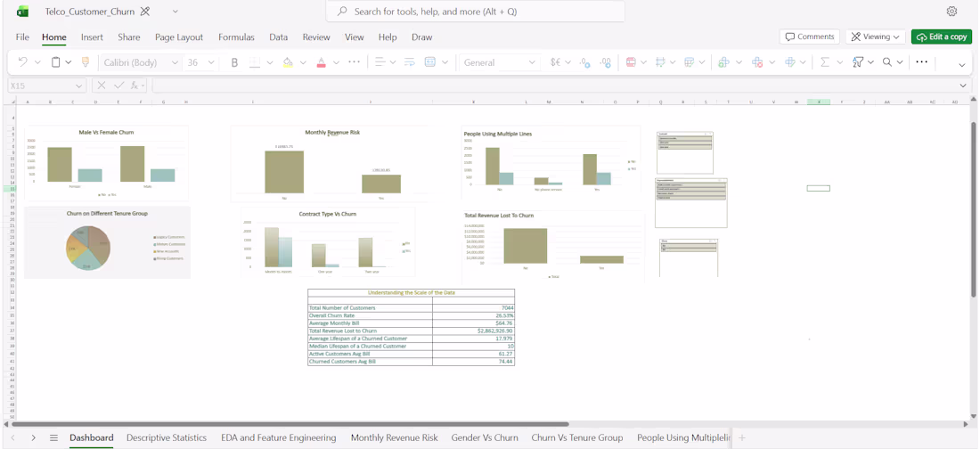This screenshot has width=980, height=449.
Task: Apply the yellow fill color bucket
Action: [288, 62]
